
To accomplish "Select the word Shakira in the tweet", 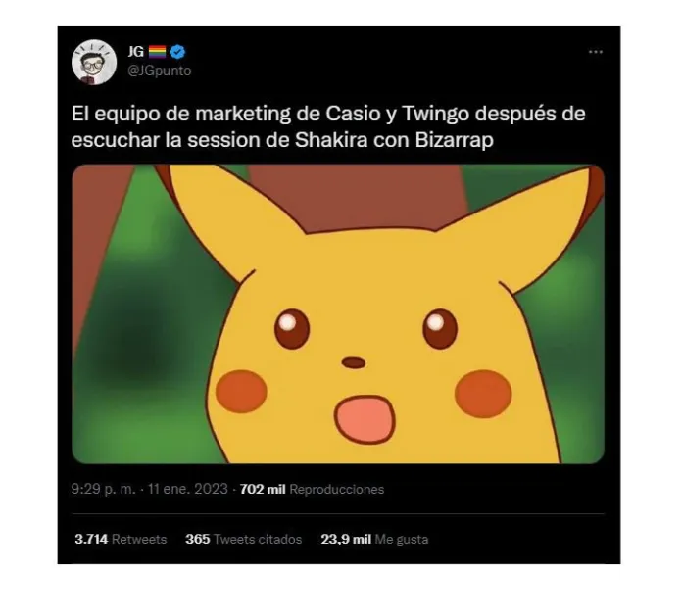I will 331,140.
